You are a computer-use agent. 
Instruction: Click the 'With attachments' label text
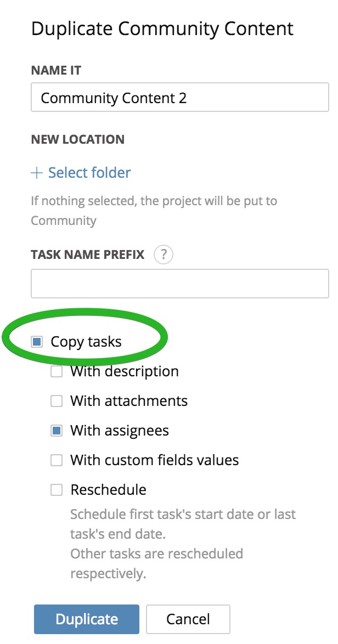[129, 402]
